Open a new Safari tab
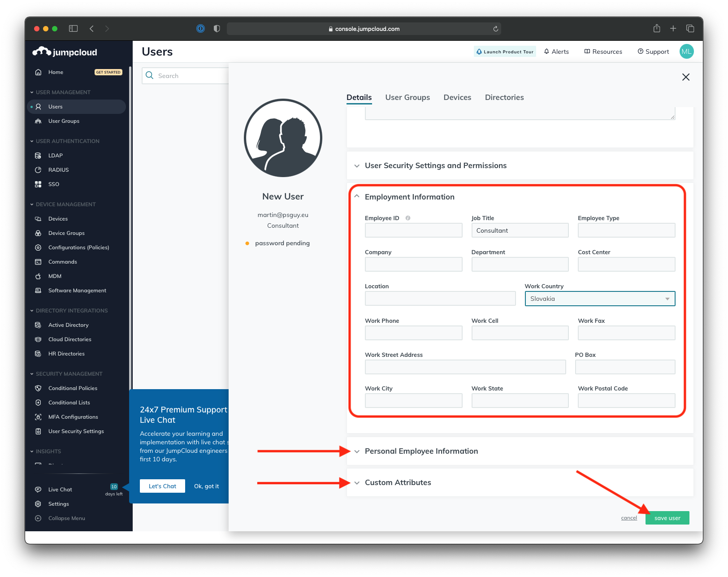This screenshot has width=728, height=577. click(x=673, y=28)
